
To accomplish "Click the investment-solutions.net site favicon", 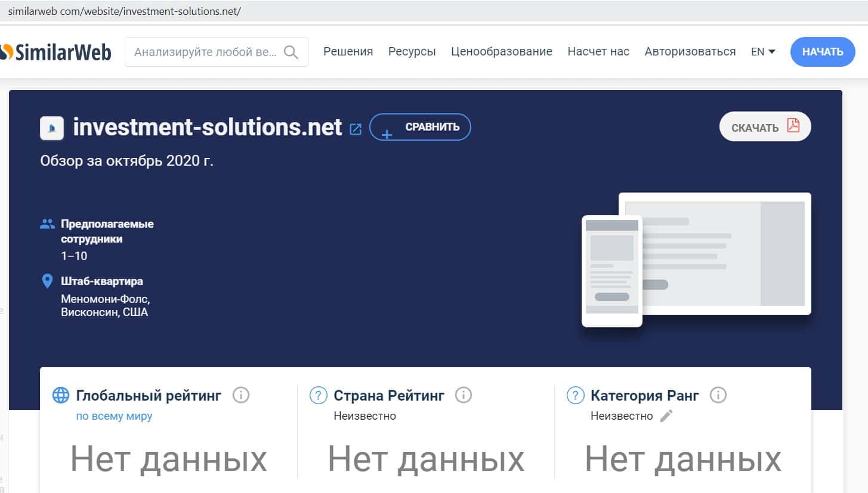I will 52,128.
